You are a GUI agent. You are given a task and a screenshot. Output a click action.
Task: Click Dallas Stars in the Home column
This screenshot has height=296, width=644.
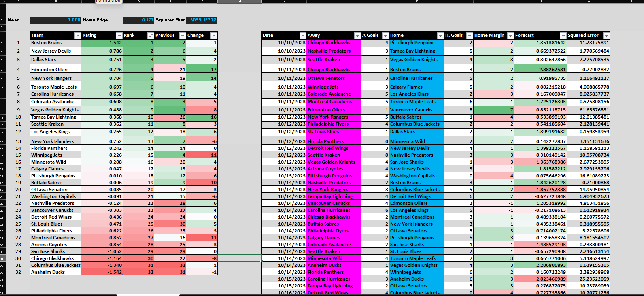[417, 132]
